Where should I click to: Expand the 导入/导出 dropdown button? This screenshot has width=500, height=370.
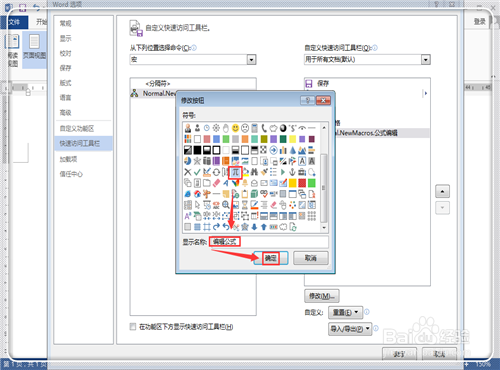click(350, 329)
